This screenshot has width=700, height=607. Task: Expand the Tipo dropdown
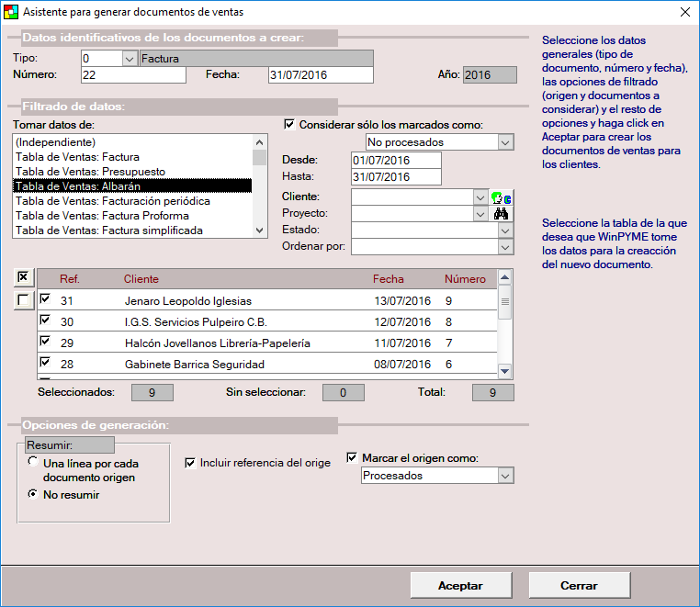[129, 59]
